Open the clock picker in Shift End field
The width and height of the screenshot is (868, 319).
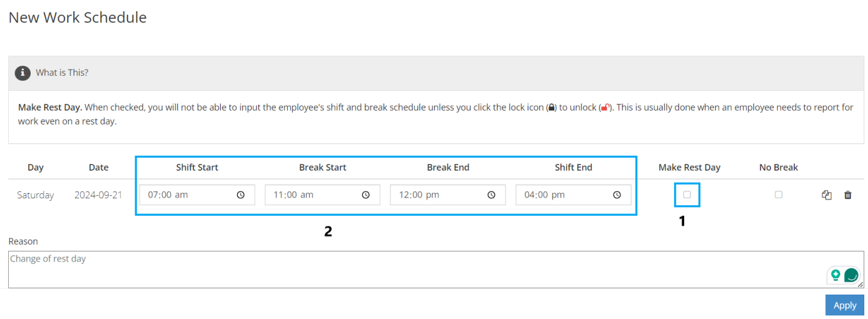point(617,195)
